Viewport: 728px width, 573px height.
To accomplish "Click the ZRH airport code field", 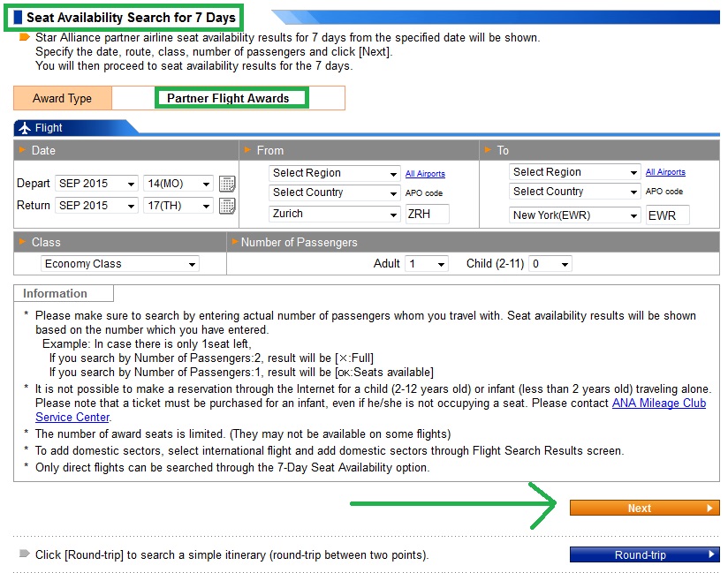I will [427, 214].
